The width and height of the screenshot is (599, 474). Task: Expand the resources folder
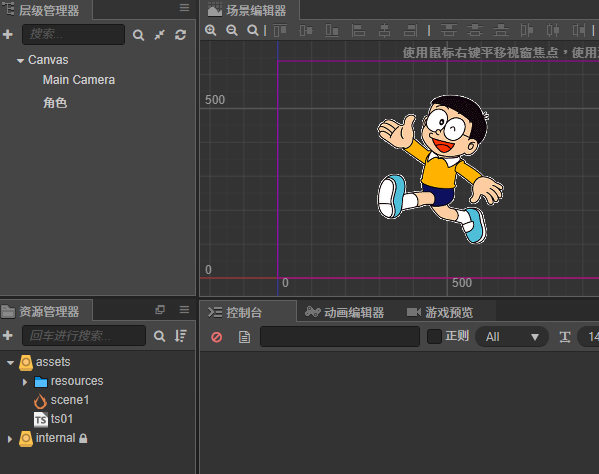pos(25,382)
